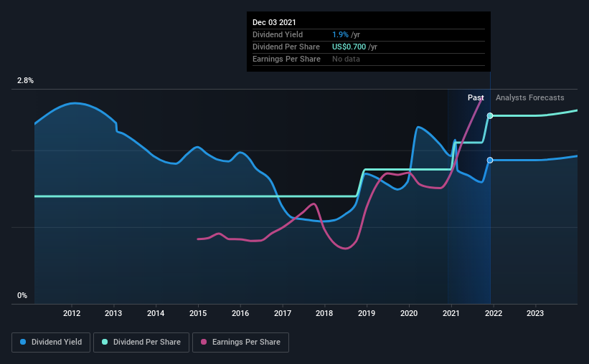Click the Dec 03 2021 tooltip date
589x364 pixels.
coord(274,22)
